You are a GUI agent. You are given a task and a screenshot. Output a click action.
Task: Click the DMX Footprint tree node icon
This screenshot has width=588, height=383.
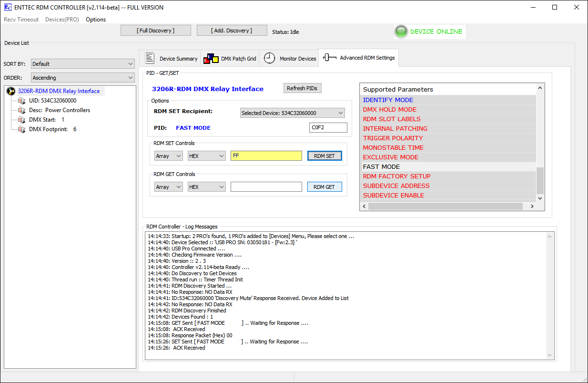pyautogui.click(x=21, y=129)
